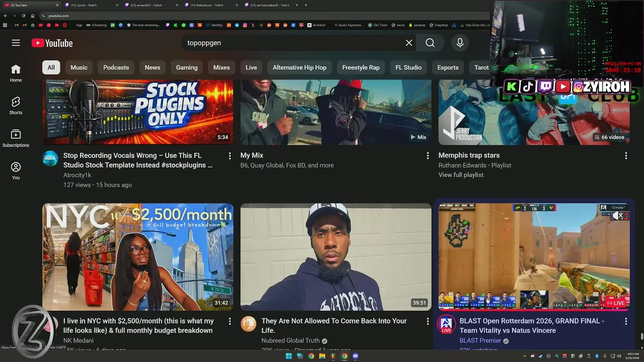Click the Stock Plugins Only video thumbnail
644x362 pixels.
click(138, 112)
